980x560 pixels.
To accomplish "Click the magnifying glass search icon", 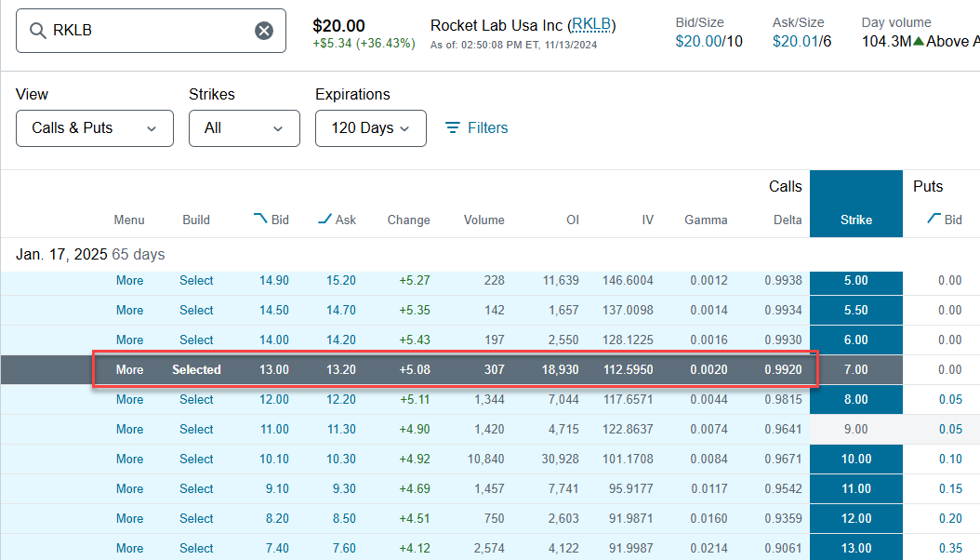I will pos(38,31).
